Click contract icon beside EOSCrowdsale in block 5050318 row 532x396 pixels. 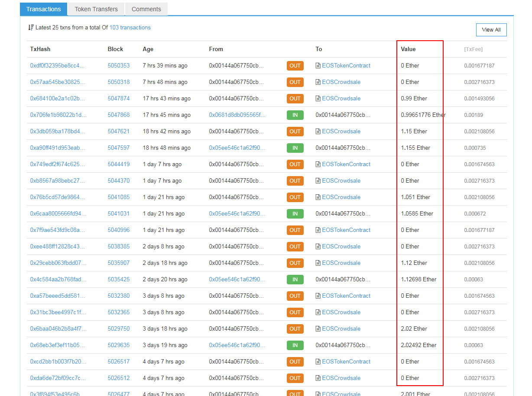click(x=318, y=82)
